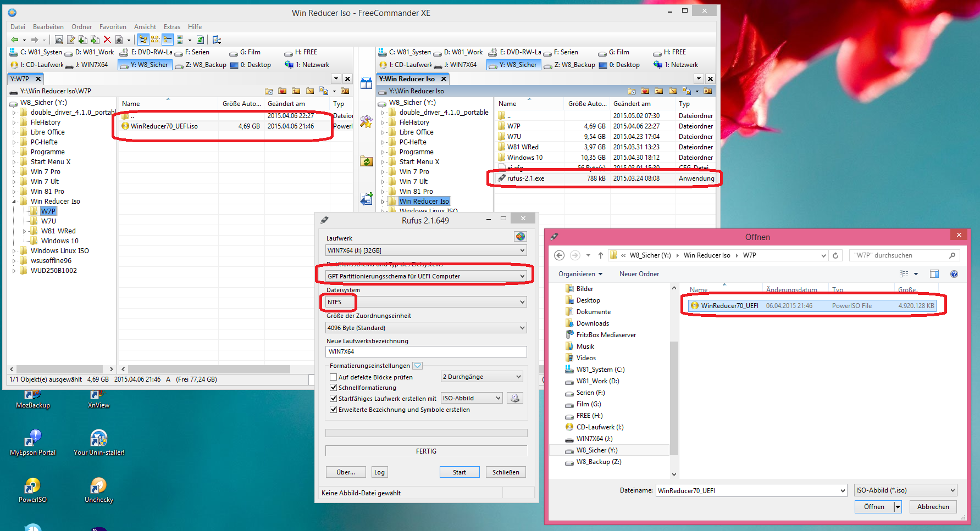980x531 pixels.
Task: Select drive E: DVD-RW in left panel drive bar
Action: (146, 52)
